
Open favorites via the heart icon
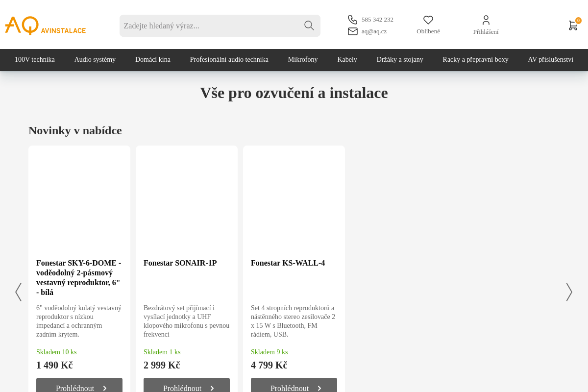coord(428,20)
